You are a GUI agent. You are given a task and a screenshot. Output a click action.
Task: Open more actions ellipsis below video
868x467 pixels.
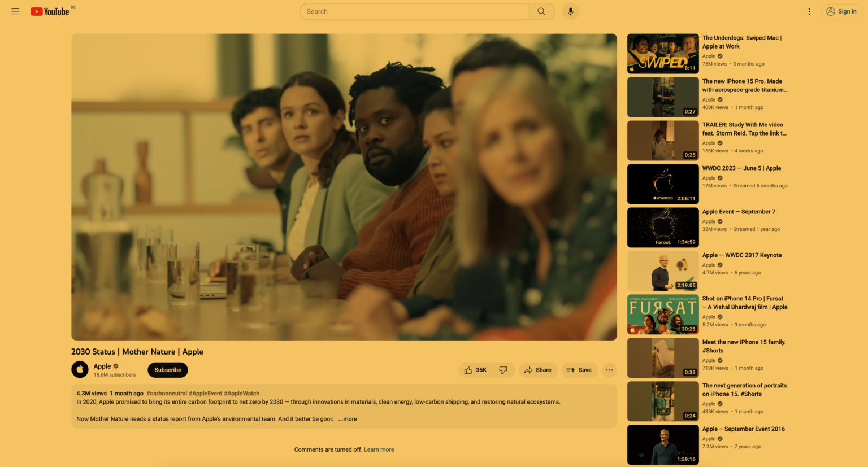[609, 370]
